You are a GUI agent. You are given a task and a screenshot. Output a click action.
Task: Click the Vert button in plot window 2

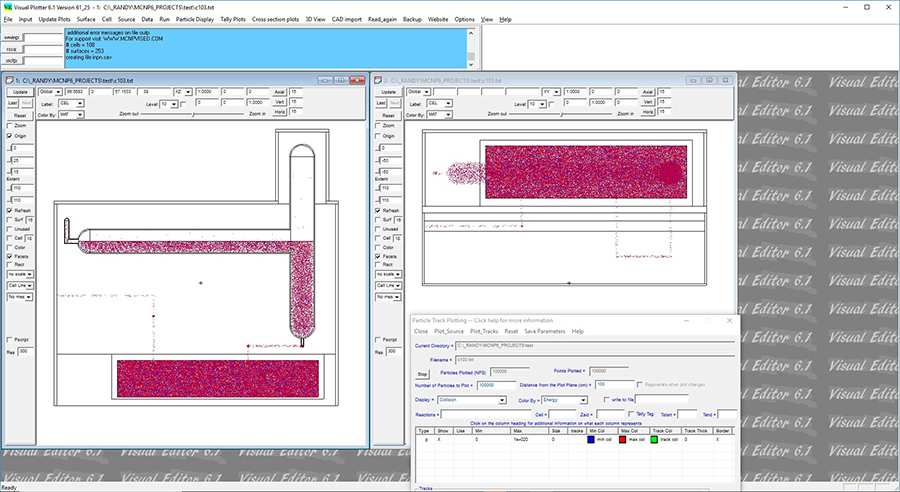click(x=648, y=102)
